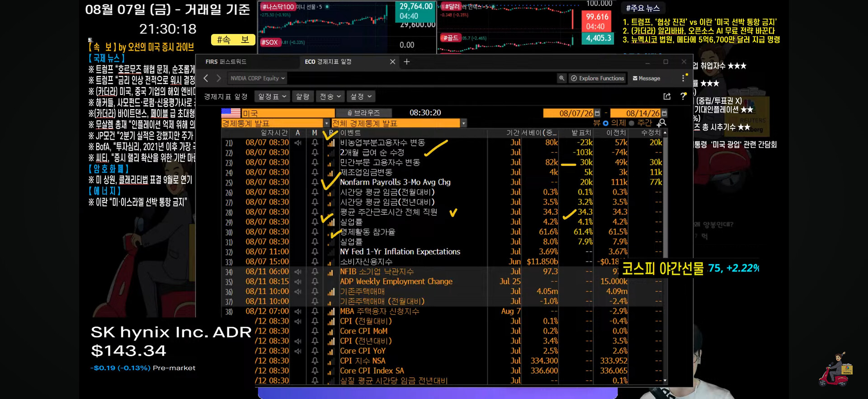The image size is (868, 399).
Task: Expand the 전송 dropdown menu
Action: pos(330,96)
